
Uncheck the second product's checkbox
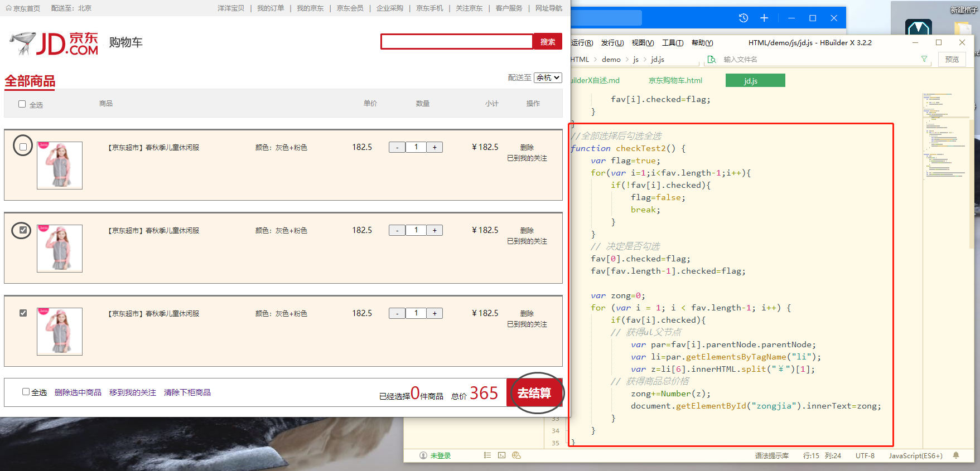click(x=23, y=230)
